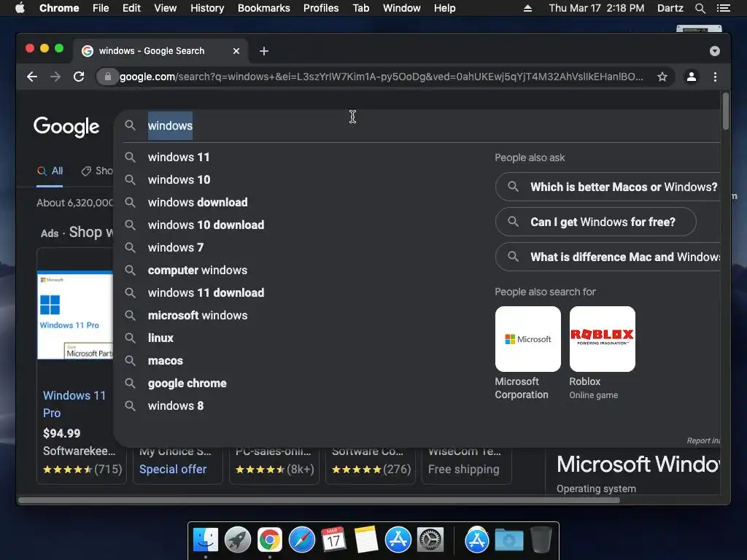Viewport: 747px width, 560px height.
Task: Click the Special offer link
Action: (173, 469)
